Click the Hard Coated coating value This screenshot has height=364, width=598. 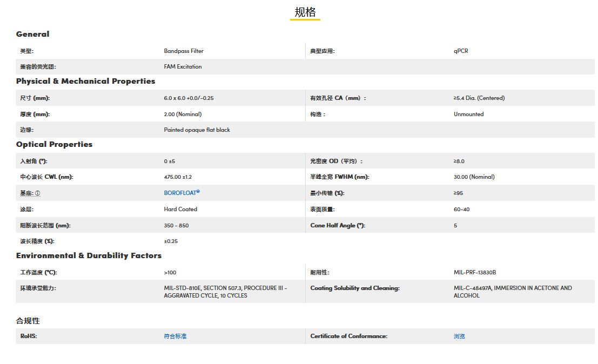pos(180,210)
